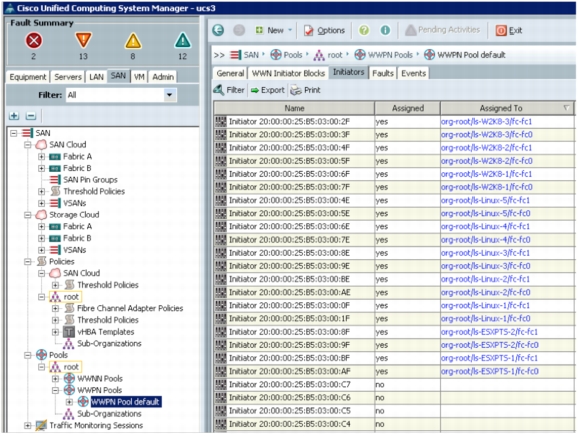The height and width of the screenshot is (436, 578).
Task: Open link org-root/ls-W2K8-1/fc-fc0
Action: point(487,187)
